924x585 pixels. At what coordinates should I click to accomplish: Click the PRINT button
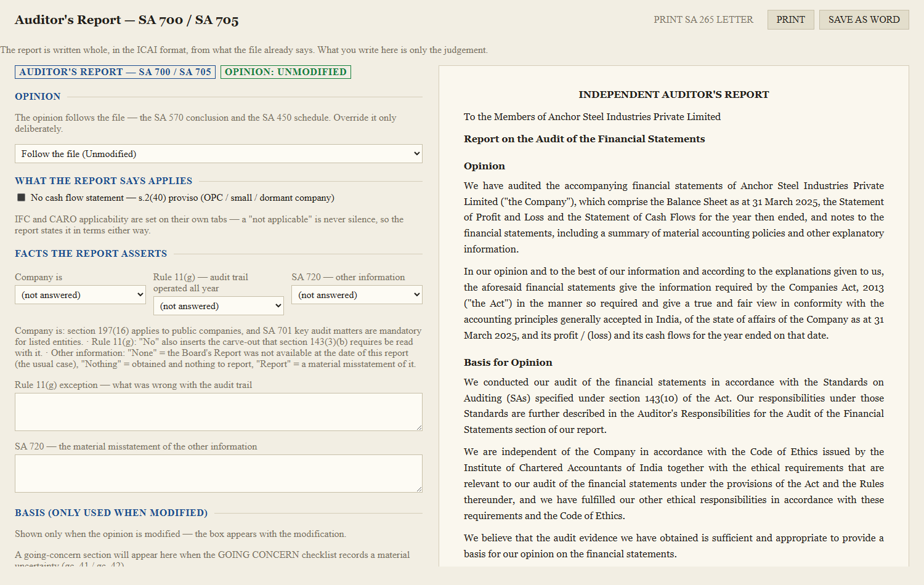[x=791, y=20]
